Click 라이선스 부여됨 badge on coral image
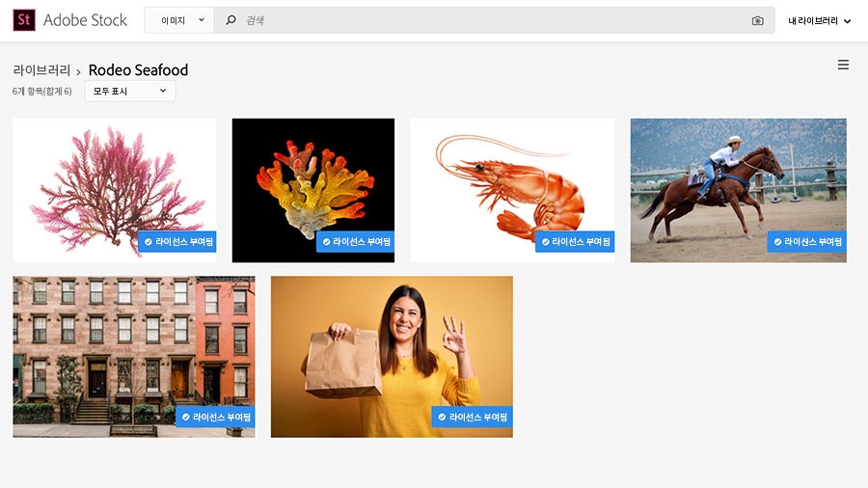Screen dimensions: 868x488 (x=355, y=242)
